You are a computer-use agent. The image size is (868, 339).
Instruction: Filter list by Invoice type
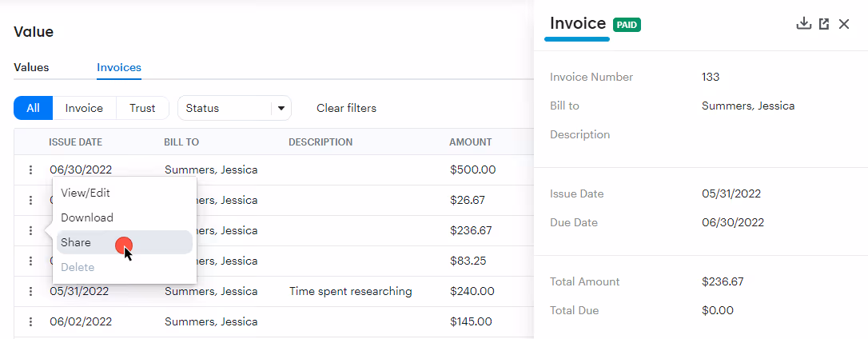coord(84,108)
